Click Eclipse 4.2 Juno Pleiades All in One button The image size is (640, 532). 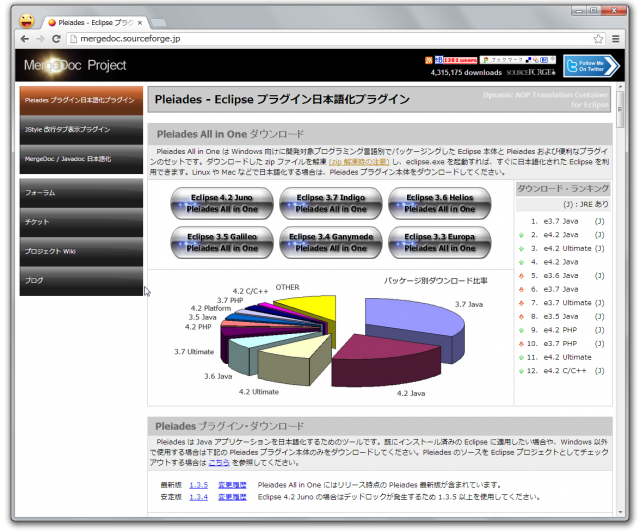click(x=222, y=203)
